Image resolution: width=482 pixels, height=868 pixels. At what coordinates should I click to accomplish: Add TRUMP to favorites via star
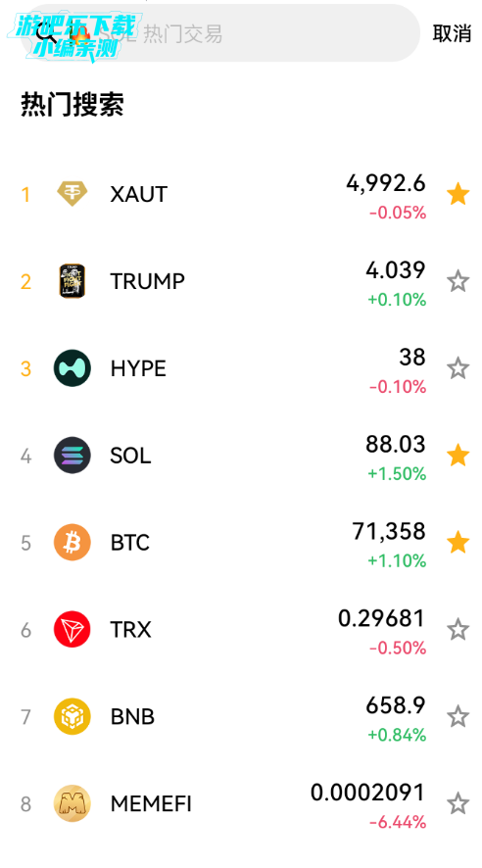pyautogui.click(x=458, y=281)
